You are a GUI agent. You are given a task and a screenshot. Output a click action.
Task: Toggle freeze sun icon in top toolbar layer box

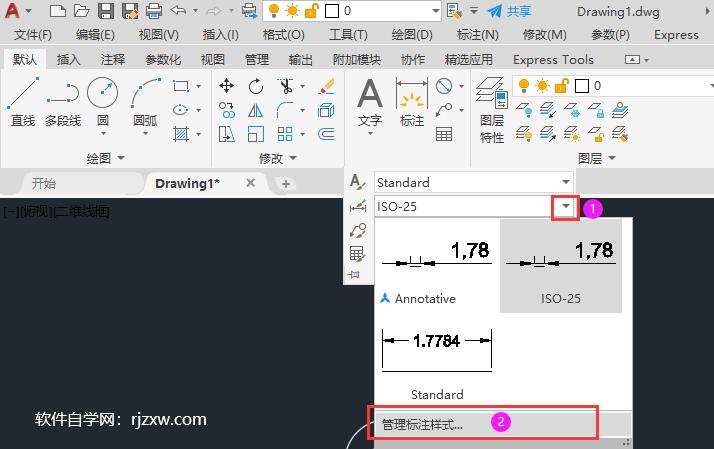click(292, 10)
